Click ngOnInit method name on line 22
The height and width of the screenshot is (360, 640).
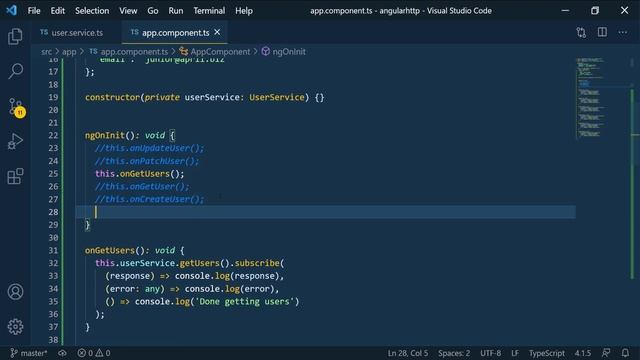(105, 136)
